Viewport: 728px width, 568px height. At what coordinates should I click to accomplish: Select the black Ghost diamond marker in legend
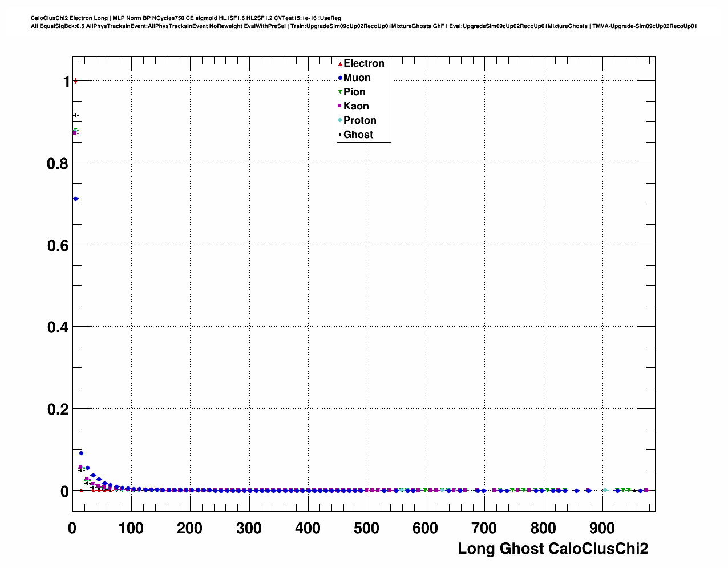[340, 135]
